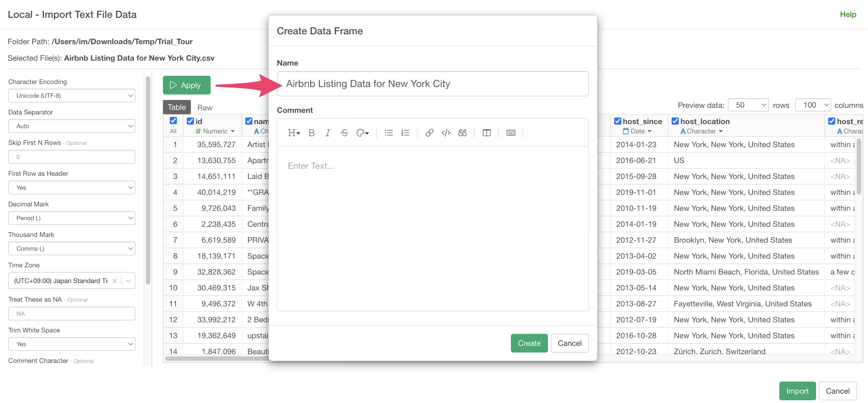Switch to the Raw tab

click(205, 108)
